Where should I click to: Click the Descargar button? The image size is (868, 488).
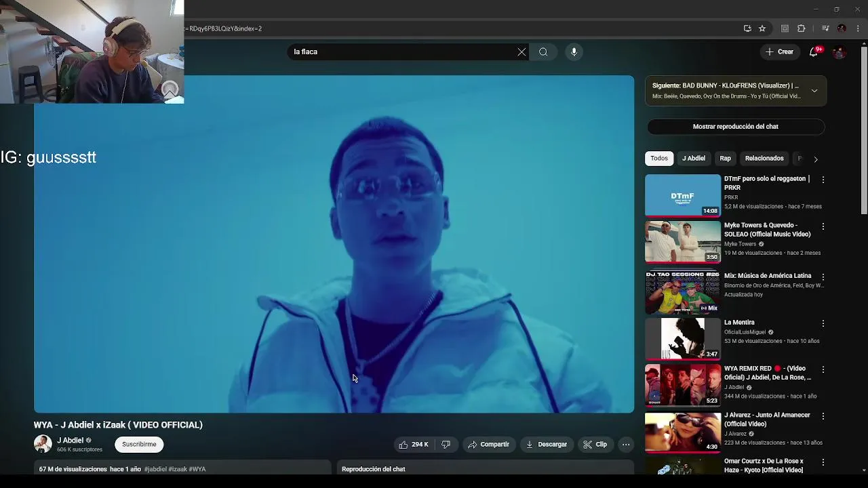tap(547, 445)
